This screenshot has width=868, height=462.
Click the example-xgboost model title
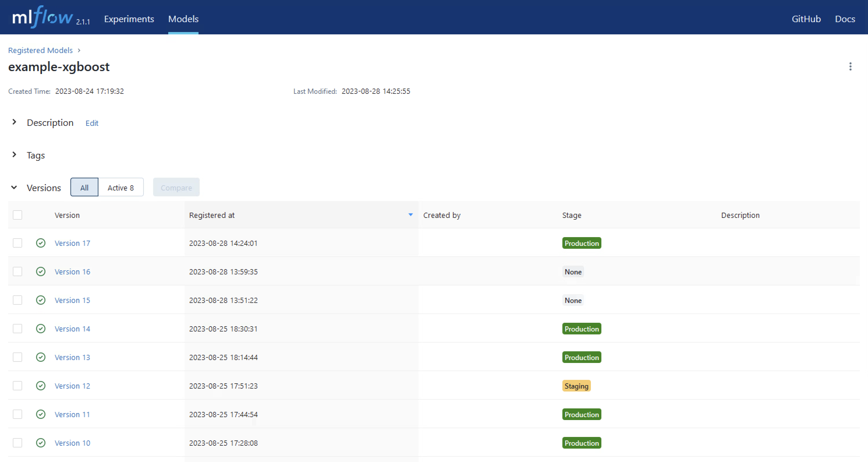pyautogui.click(x=59, y=67)
